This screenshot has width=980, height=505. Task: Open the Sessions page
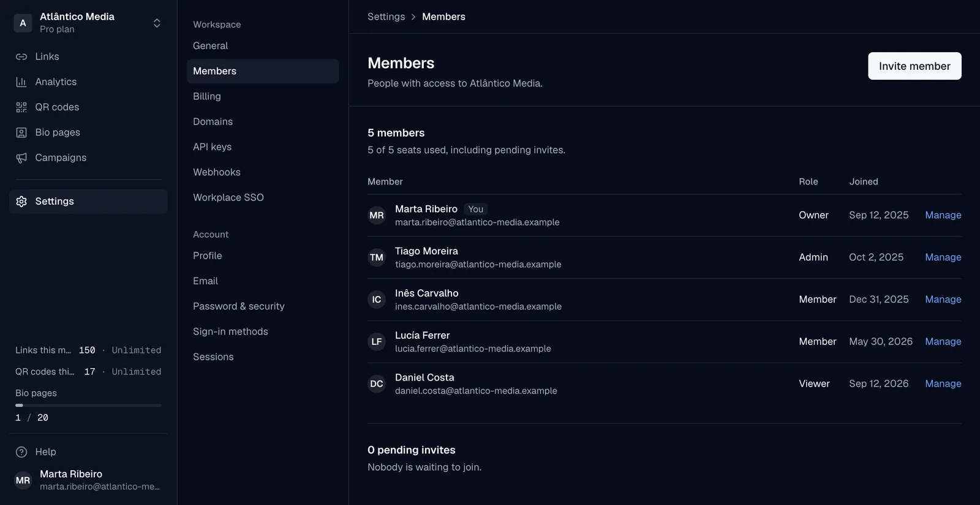(x=263, y=357)
